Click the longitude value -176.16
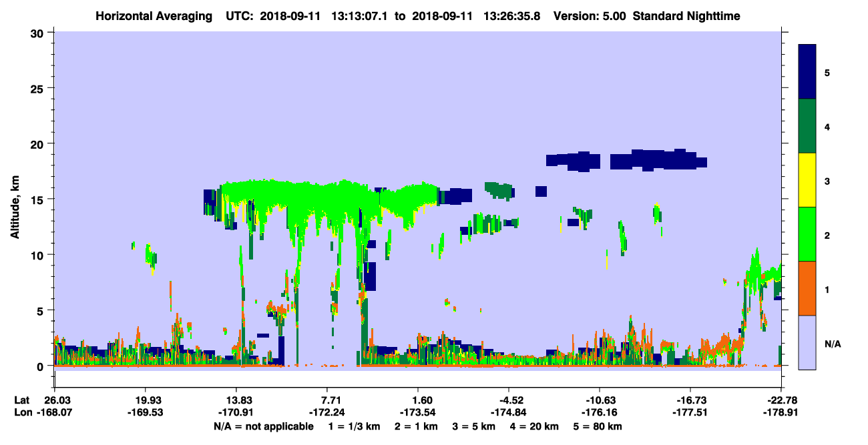The image size is (868, 445). 600,412
